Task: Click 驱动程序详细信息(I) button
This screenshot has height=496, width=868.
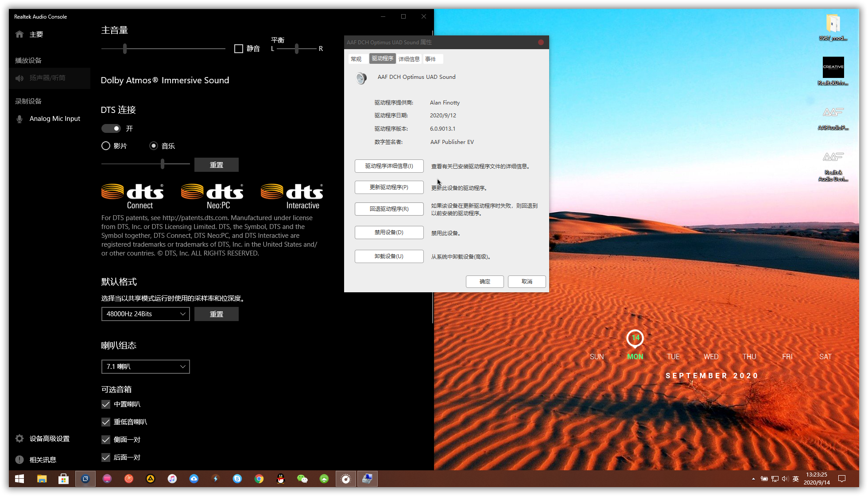Action: (389, 166)
